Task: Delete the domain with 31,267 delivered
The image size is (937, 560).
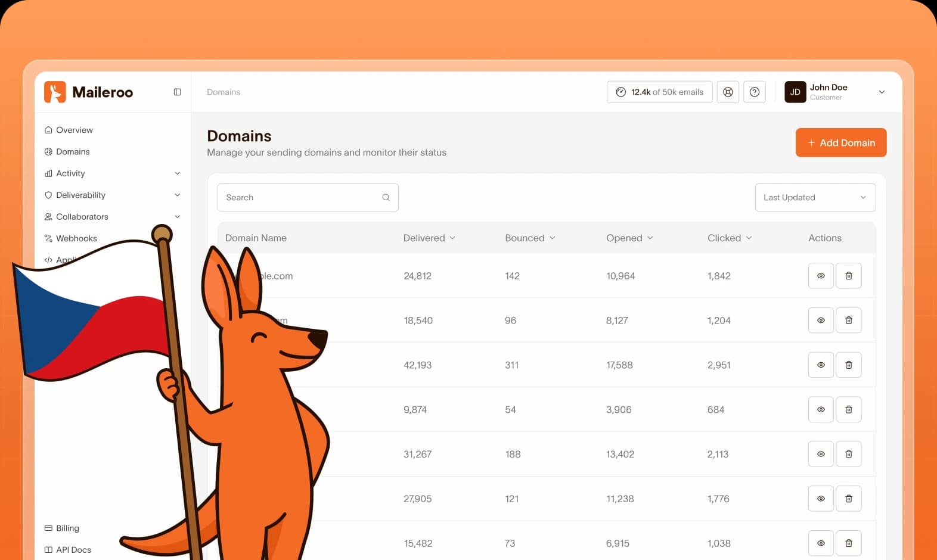Action: pos(849,454)
